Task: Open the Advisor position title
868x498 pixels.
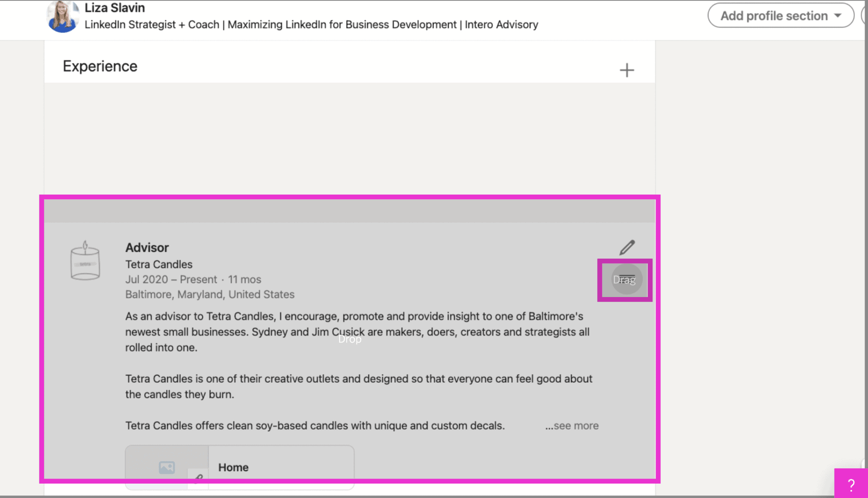Action: tap(147, 247)
